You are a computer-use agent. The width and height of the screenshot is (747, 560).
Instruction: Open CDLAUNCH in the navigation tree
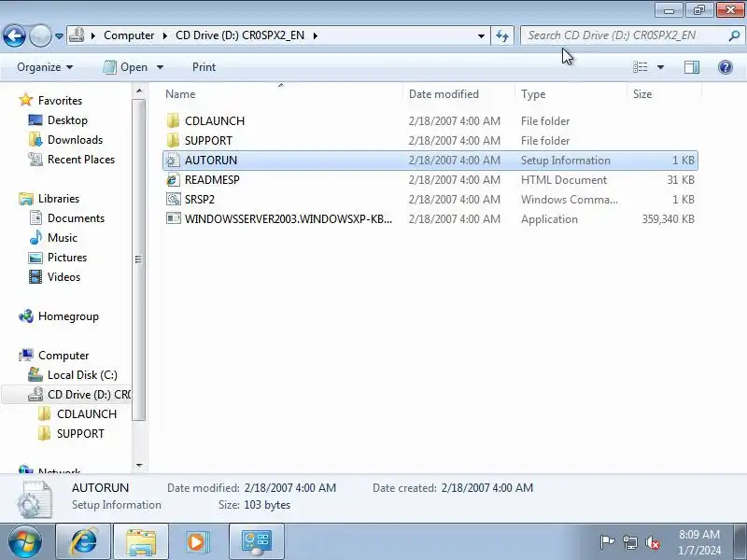click(x=87, y=413)
